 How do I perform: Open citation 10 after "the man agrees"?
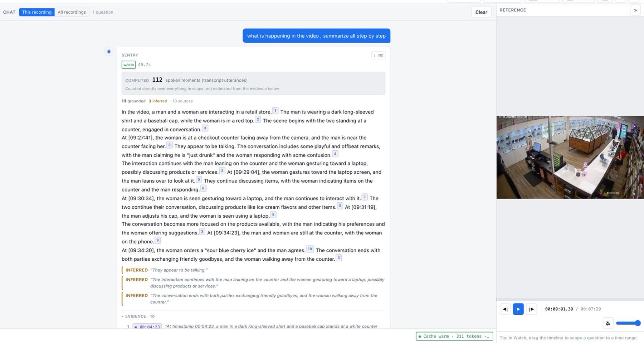pyautogui.click(x=310, y=249)
